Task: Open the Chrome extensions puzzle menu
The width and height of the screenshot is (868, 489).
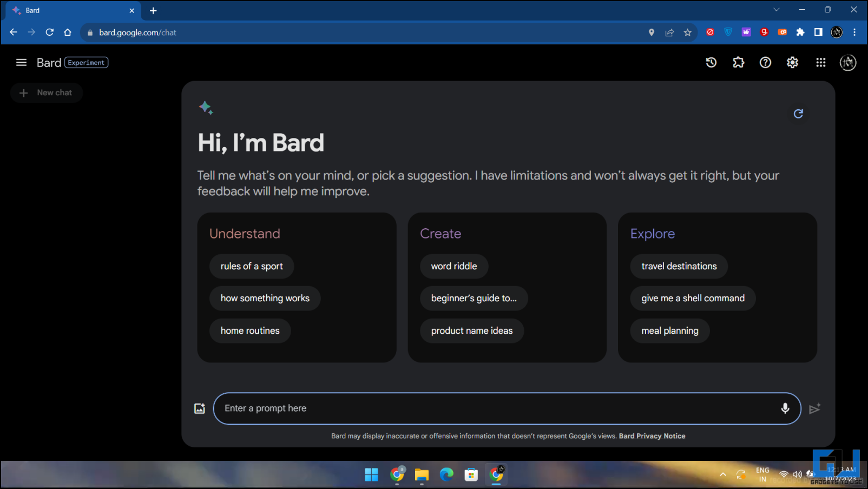Action: pyautogui.click(x=800, y=32)
